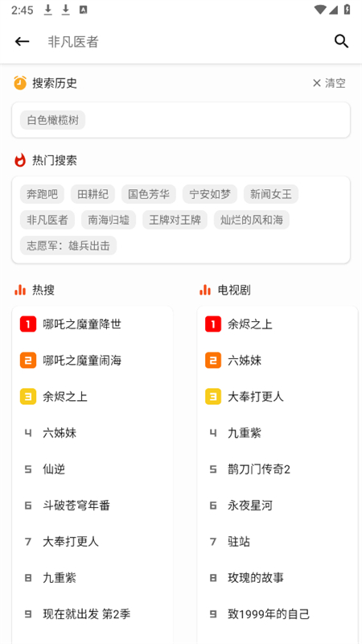Viewport: 362px width, 644px height.
Task: Tap the bar chart icon beside 热搜
Action: coord(20,290)
